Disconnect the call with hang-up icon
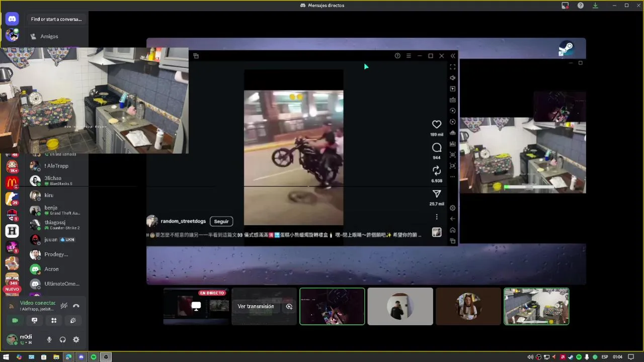Viewport: 644px width, 362px height. click(x=76, y=306)
